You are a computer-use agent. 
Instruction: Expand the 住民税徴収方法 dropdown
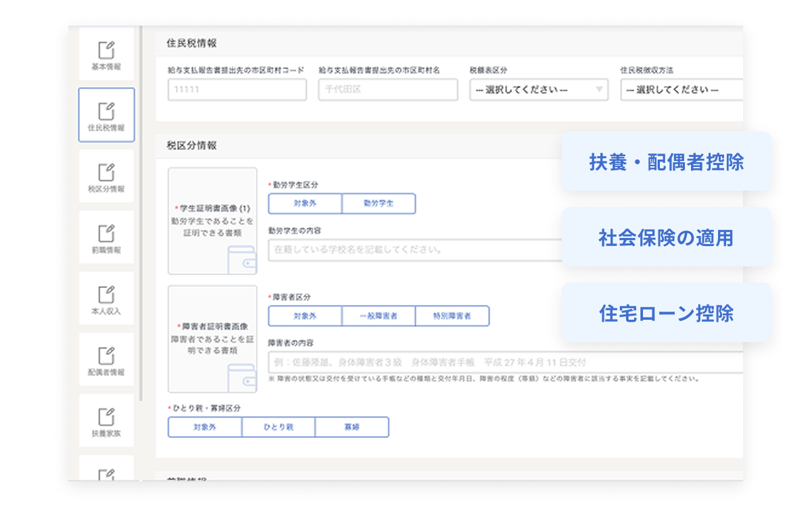(681, 90)
